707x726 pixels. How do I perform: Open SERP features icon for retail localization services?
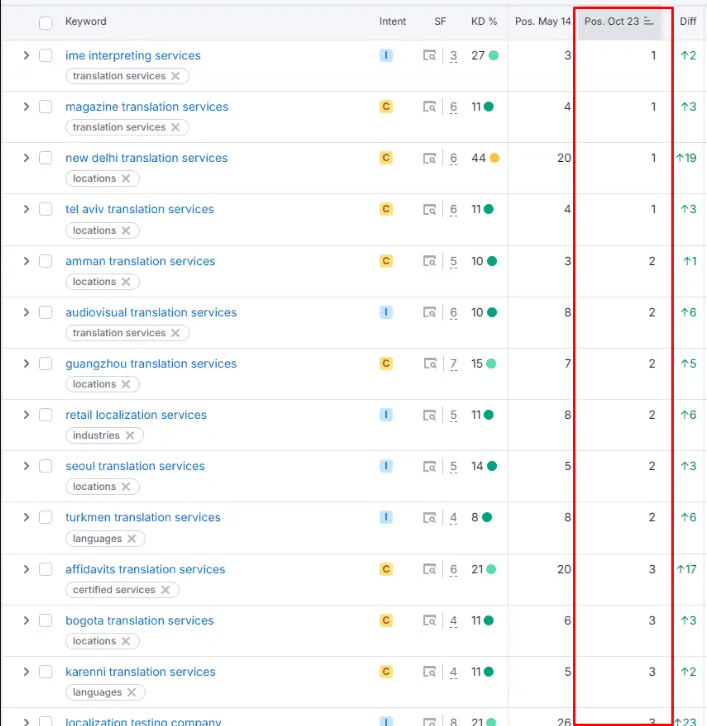tap(429, 415)
